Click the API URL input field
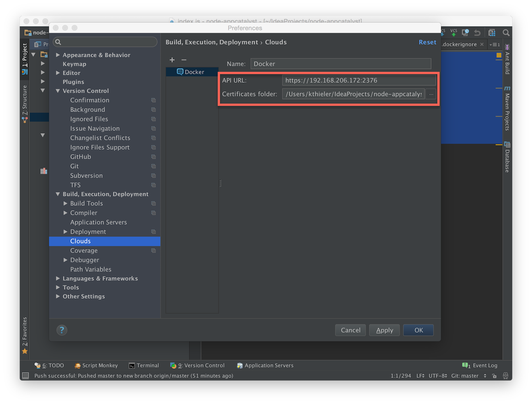532x404 pixels. pyautogui.click(x=358, y=80)
